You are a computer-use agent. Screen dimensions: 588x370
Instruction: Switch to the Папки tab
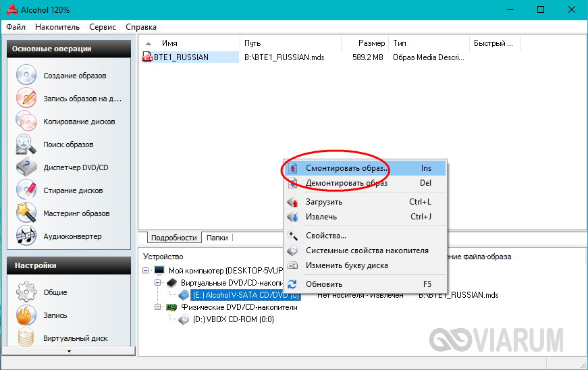coord(217,238)
